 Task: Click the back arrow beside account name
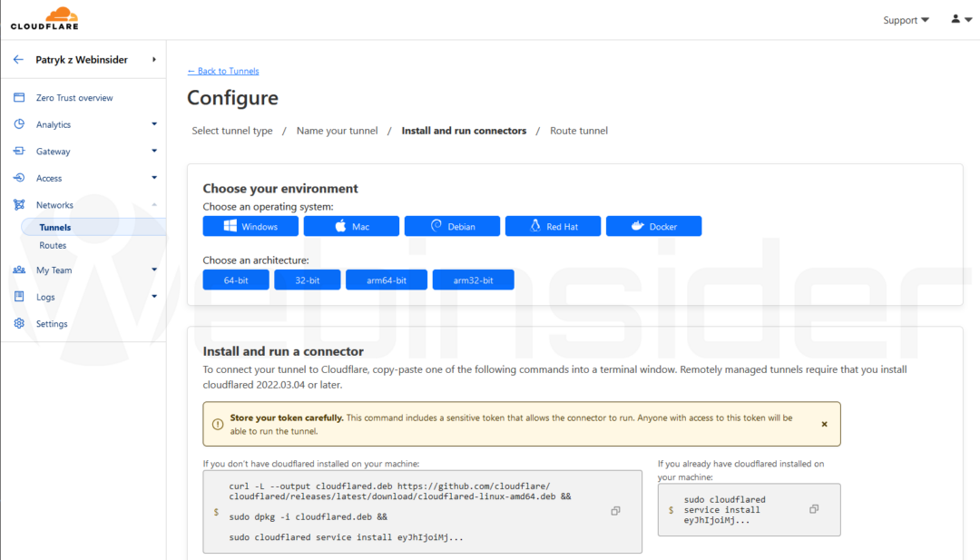pyautogui.click(x=18, y=60)
